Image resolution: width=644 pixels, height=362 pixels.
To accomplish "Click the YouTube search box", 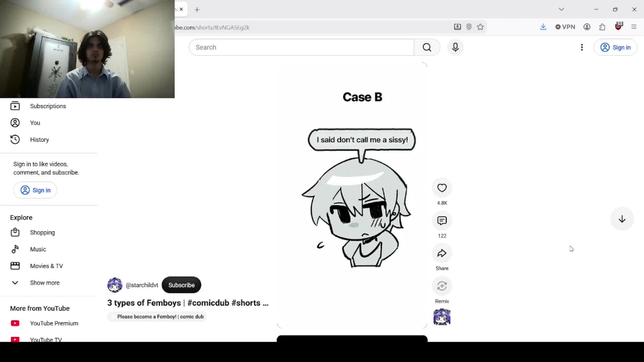I will click(301, 47).
